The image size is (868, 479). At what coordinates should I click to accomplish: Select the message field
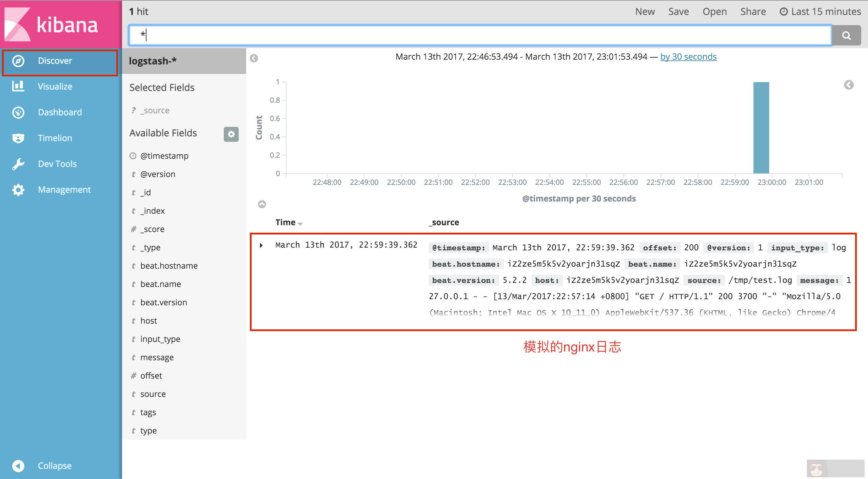157,357
